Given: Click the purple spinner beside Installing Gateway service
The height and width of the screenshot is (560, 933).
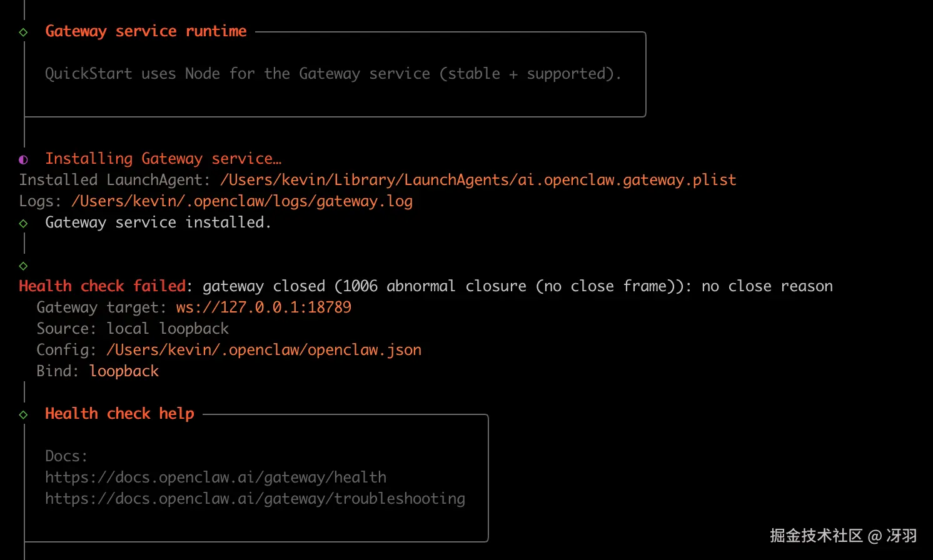Looking at the screenshot, I should point(23,159).
